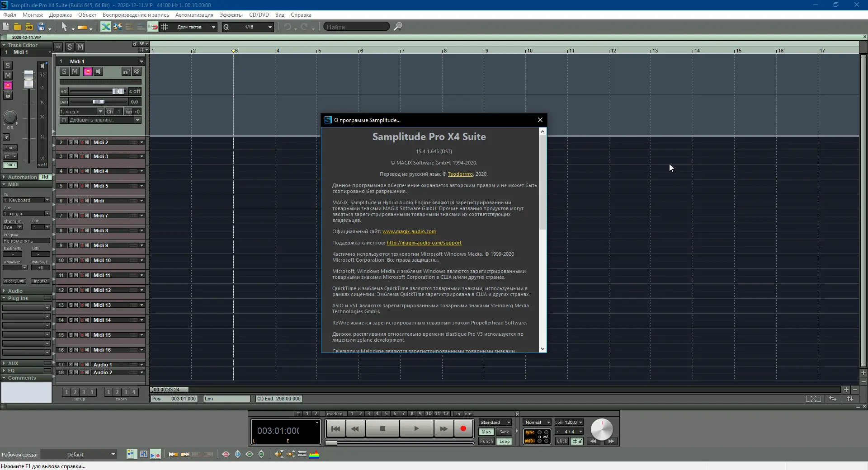This screenshot has width=868, height=470.
Task: Select the mouse arrow tool
Action: tap(64, 27)
